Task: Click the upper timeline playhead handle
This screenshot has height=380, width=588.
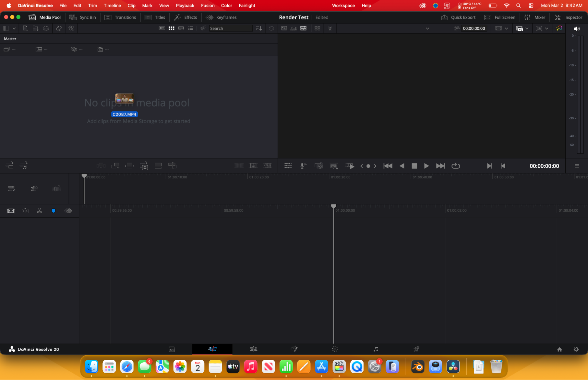Action: pyautogui.click(x=84, y=176)
